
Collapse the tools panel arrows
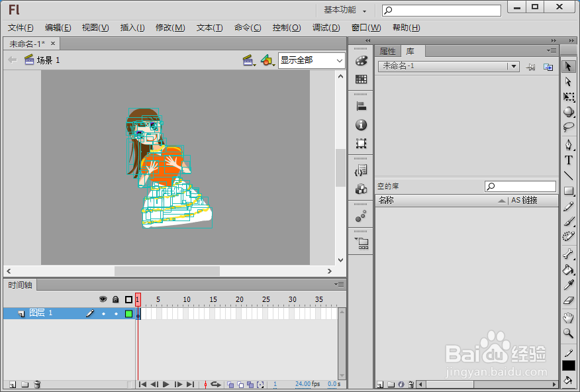572,40
